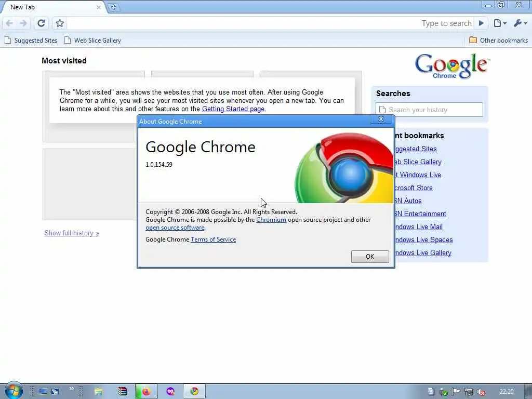Close the New Tab tab
This screenshot has height=399, width=532.
click(x=98, y=7)
